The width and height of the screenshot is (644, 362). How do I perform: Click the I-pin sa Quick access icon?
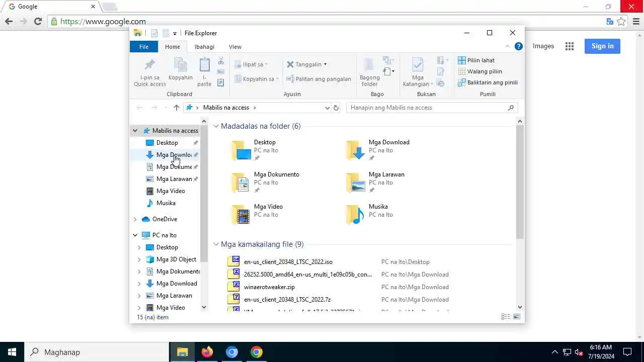tap(149, 64)
